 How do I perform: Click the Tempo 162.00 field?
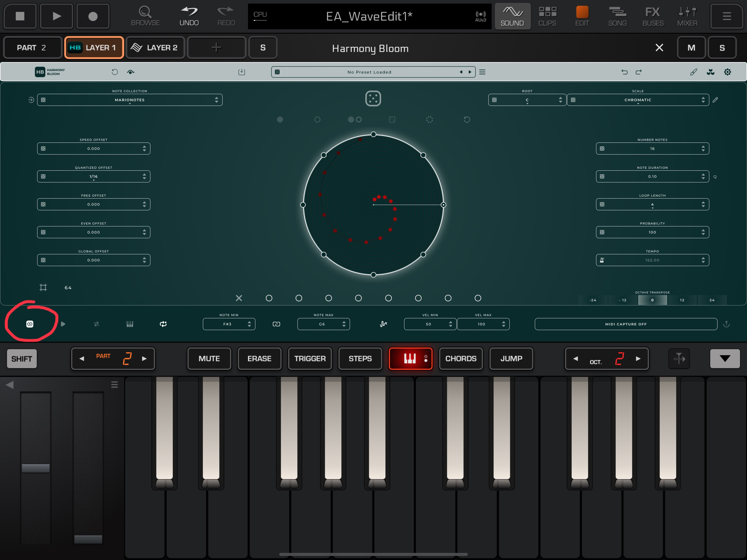tap(652, 260)
